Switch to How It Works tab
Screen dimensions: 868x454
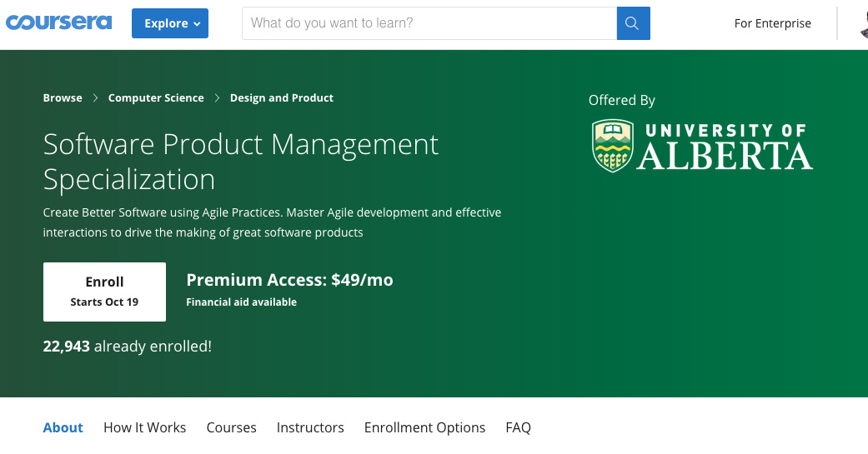tap(144, 427)
